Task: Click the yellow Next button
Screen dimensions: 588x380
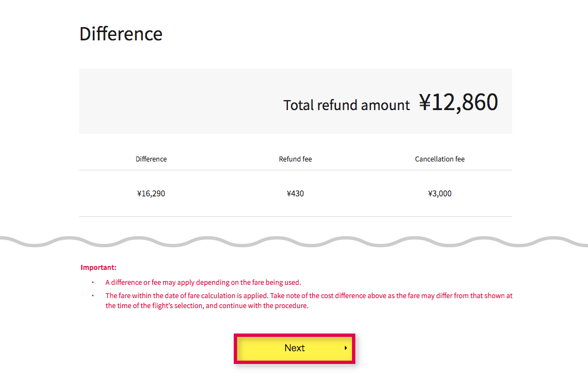Action: point(295,348)
